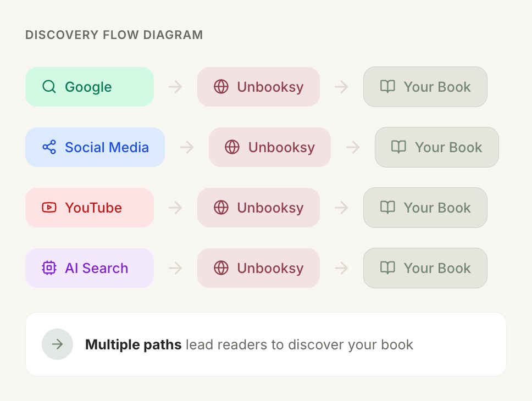Select the purple AI Search source pill
Screen dimensions: 532x401
(90, 268)
